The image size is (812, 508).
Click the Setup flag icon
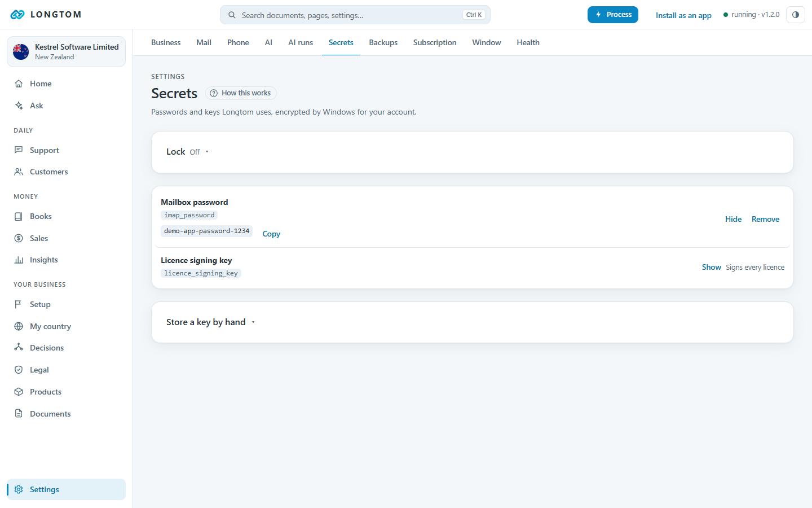click(x=19, y=304)
